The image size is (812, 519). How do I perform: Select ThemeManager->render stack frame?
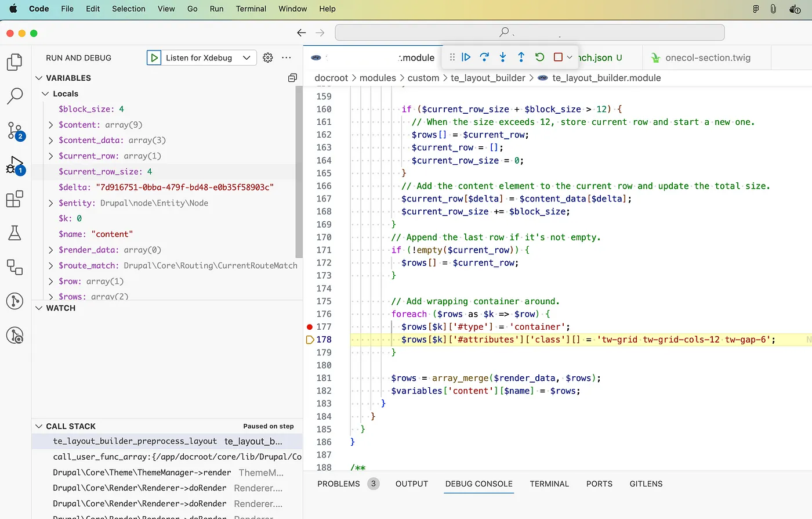(167, 473)
